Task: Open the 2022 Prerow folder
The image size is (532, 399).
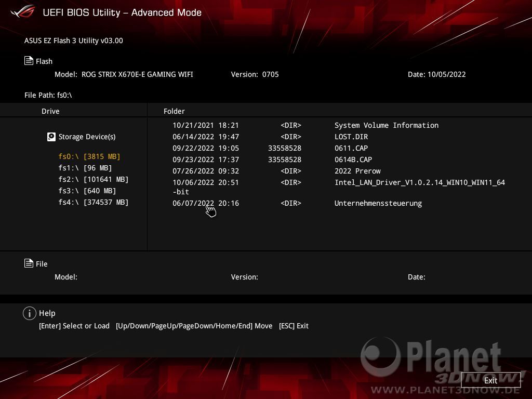Action: point(357,171)
